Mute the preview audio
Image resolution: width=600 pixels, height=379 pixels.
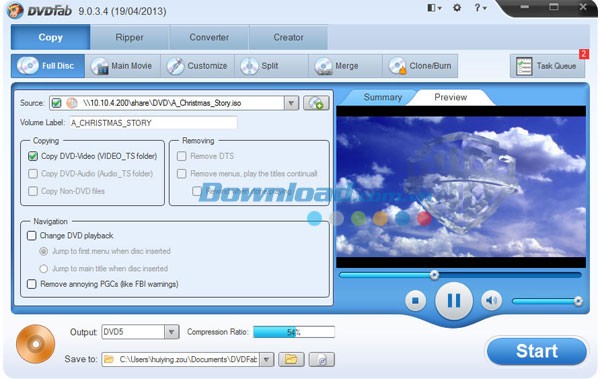(x=491, y=301)
